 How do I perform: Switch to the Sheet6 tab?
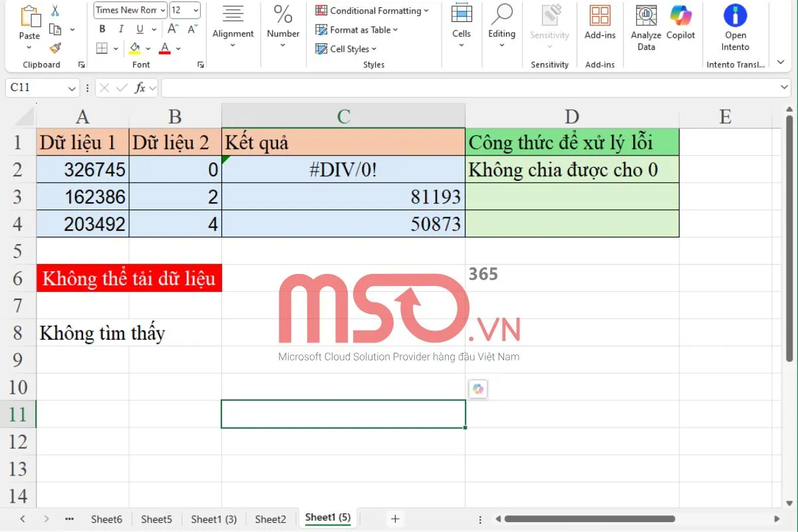[106, 518]
